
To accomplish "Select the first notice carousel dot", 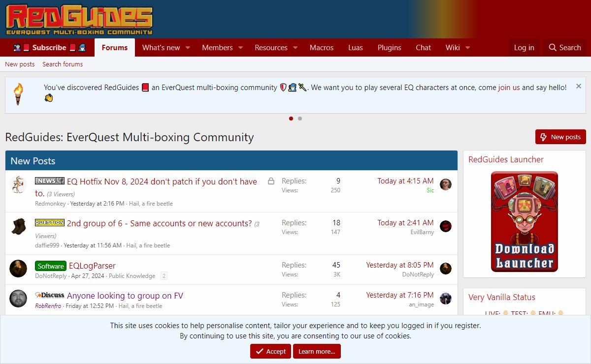I will 291,119.
